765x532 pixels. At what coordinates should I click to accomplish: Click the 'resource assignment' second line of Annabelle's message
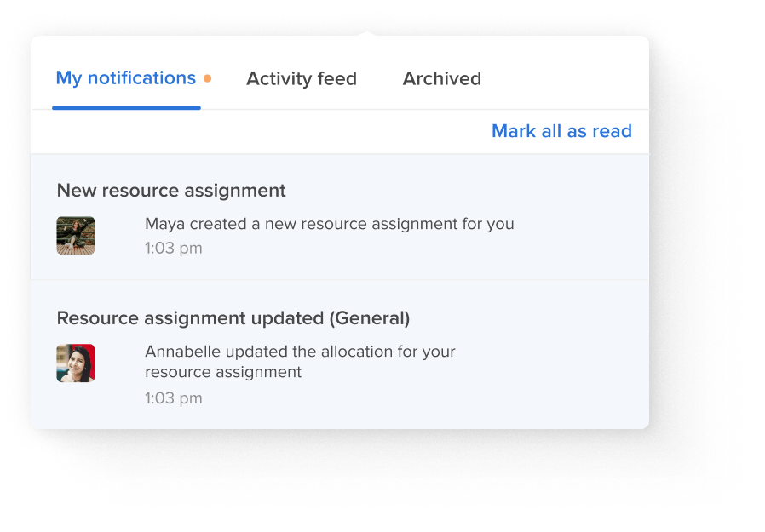223,372
